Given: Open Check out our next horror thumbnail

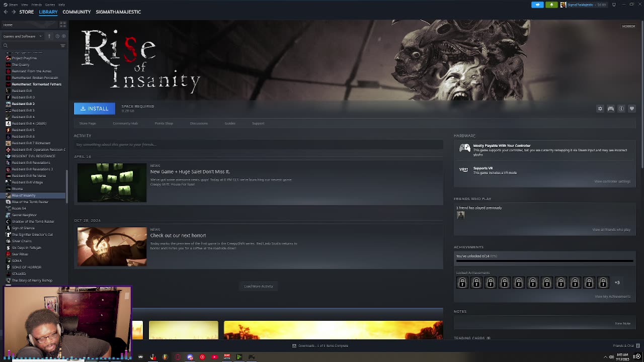Looking at the screenshot, I should (x=112, y=246).
